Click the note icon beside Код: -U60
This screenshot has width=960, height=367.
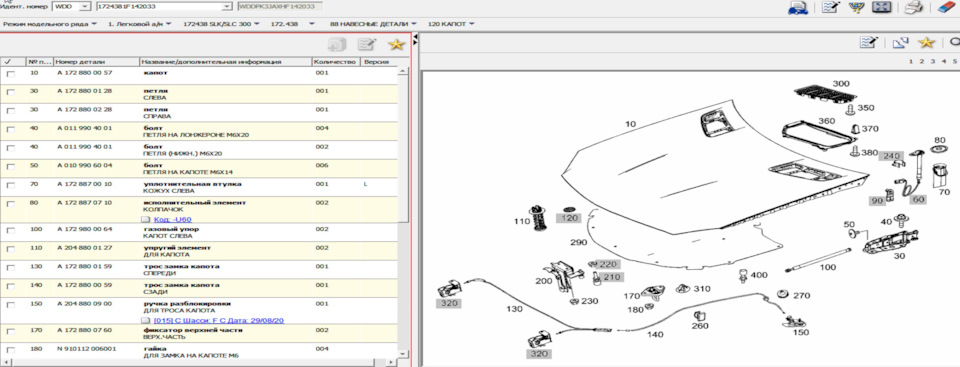point(146,219)
